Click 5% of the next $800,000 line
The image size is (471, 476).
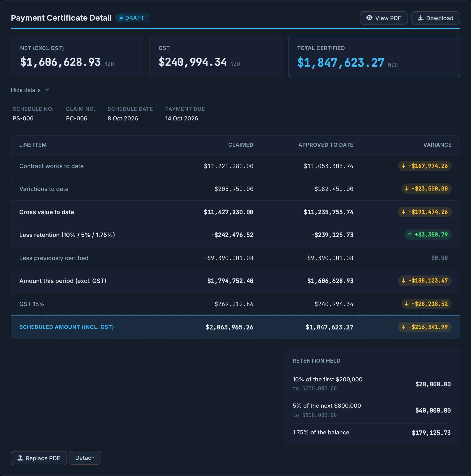pos(327,406)
